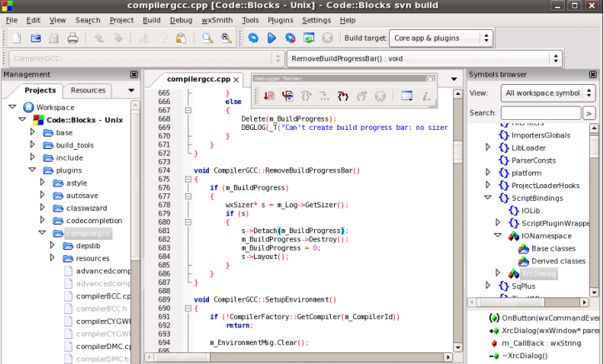The width and height of the screenshot is (604, 364).
Task: Click the Next line debugger icon
Action: click(306, 96)
